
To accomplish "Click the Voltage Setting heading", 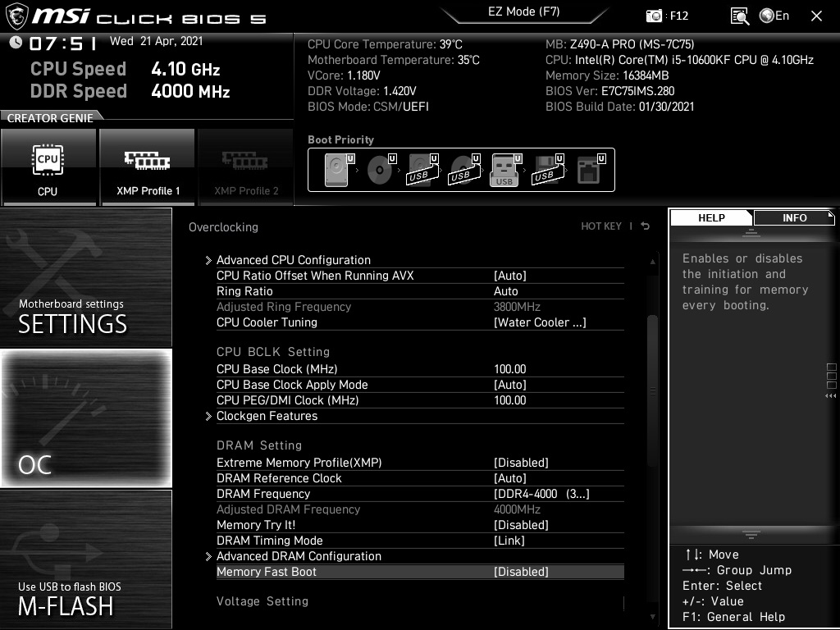I will 262,601.
